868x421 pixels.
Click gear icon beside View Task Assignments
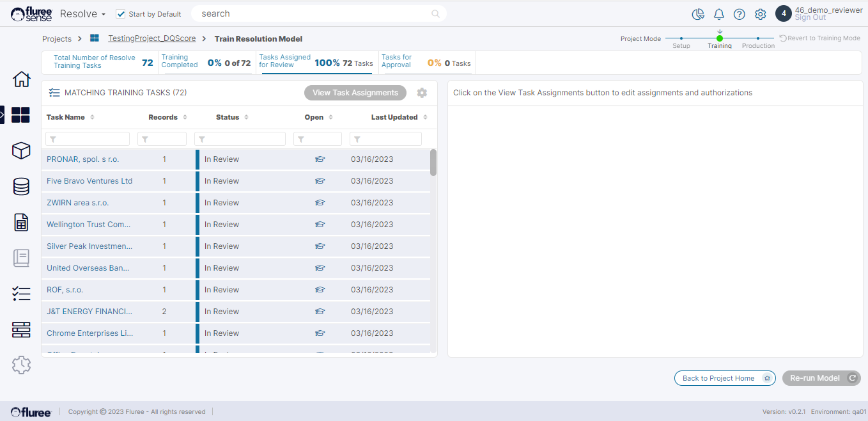pos(422,93)
